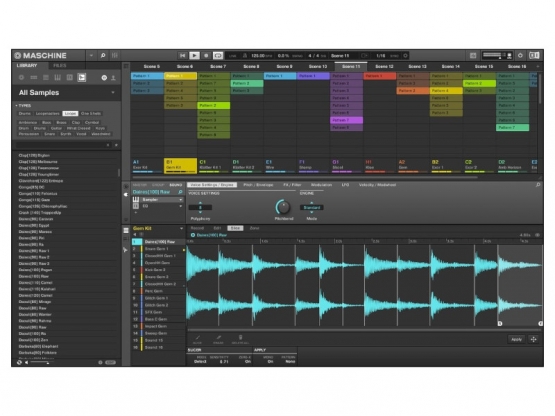The image size is (555, 416).
Task: Open the search magnifier in header
Action: click(x=103, y=56)
